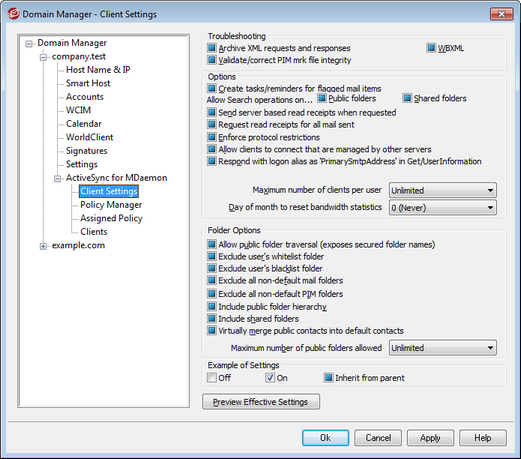Select WorldClient in the domain tree
Image resolution: width=521 pixels, height=459 pixels.
tap(89, 137)
